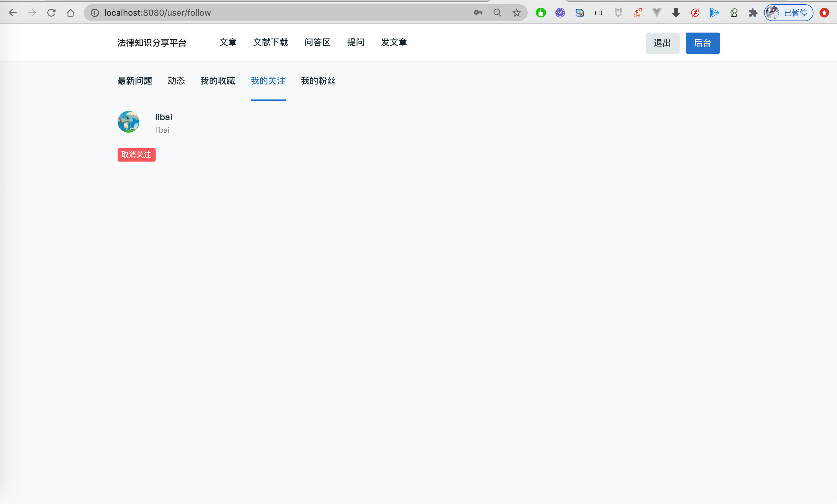Click the site info icon by URL
The height and width of the screenshot is (504, 837).
coord(95,13)
